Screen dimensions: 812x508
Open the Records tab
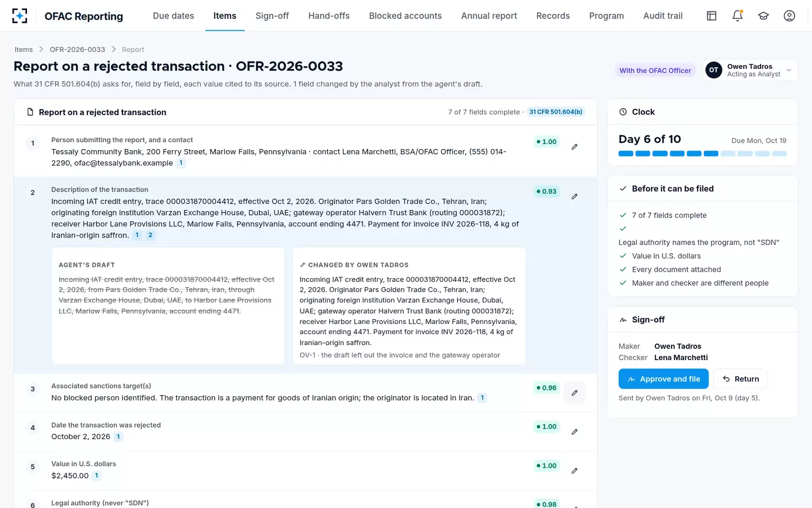tap(553, 16)
